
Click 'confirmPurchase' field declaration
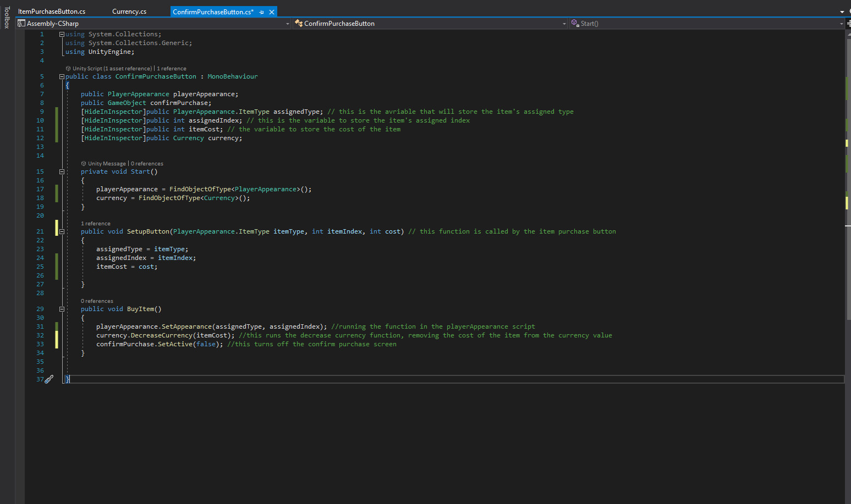tap(179, 103)
